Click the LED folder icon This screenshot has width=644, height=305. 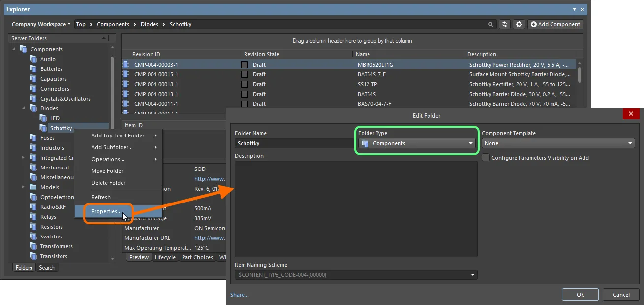[43, 118]
